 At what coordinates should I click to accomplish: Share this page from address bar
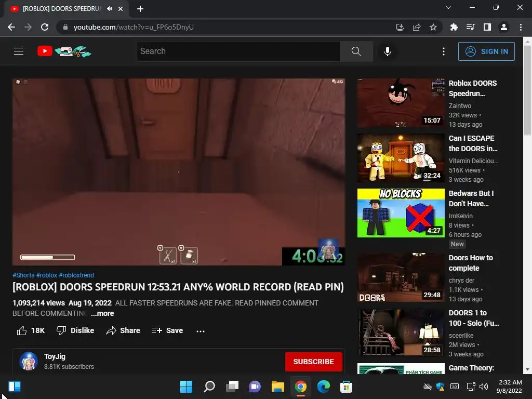417,27
